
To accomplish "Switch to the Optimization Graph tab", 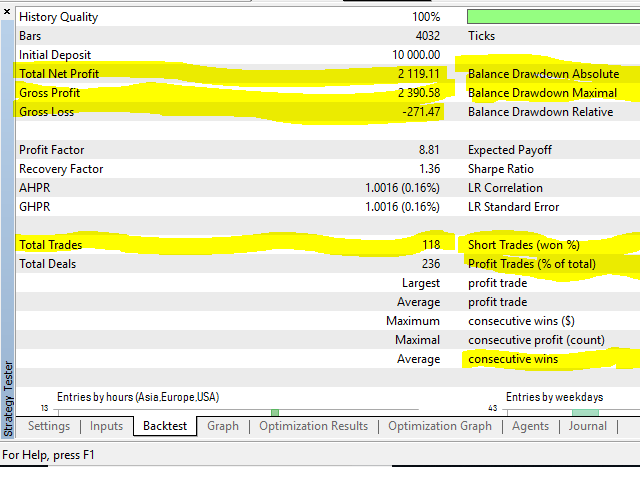I will click(x=440, y=426).
